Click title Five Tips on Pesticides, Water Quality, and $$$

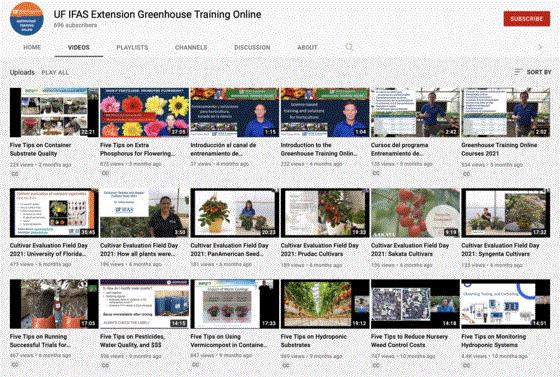pos(132,341)
